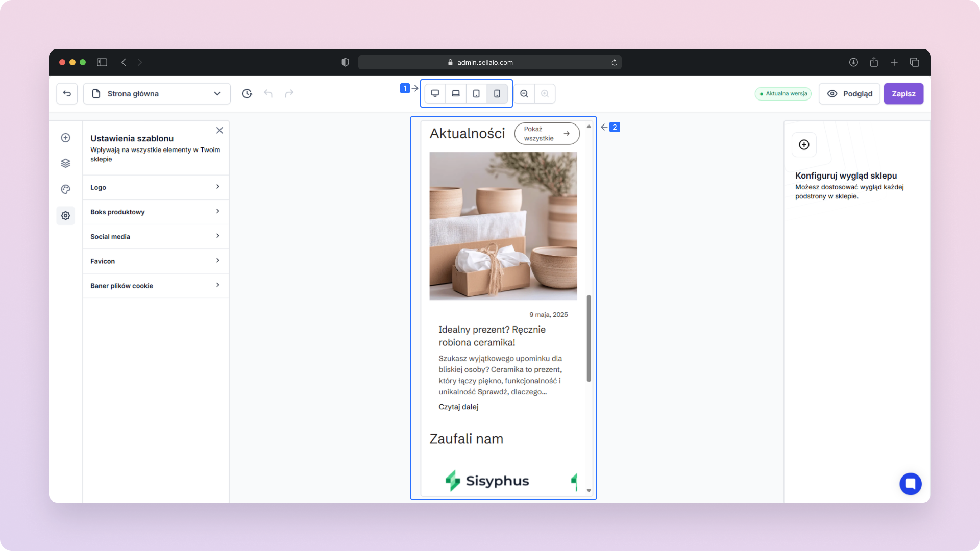
Task: Expand the Logo settings row
Action: [156, 187]
